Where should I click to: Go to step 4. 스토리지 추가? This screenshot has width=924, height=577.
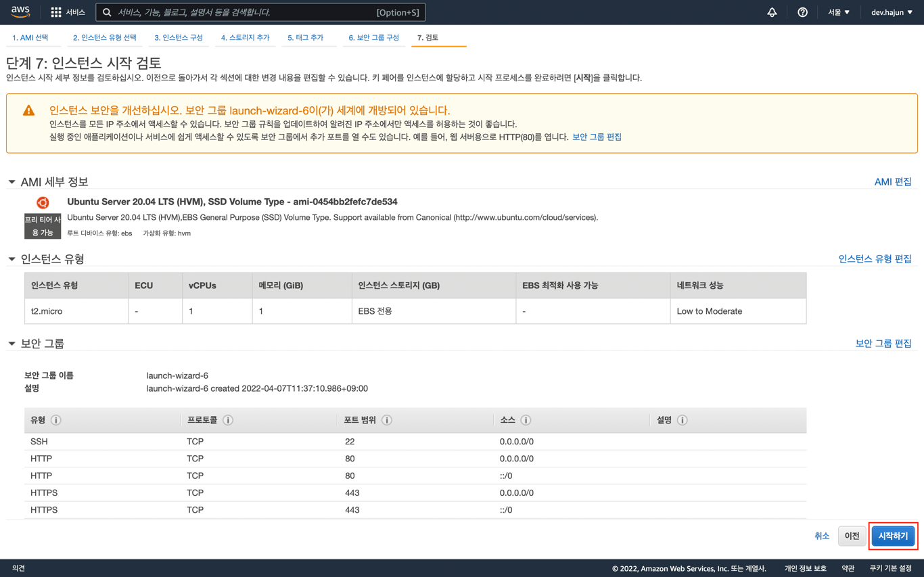245,38
